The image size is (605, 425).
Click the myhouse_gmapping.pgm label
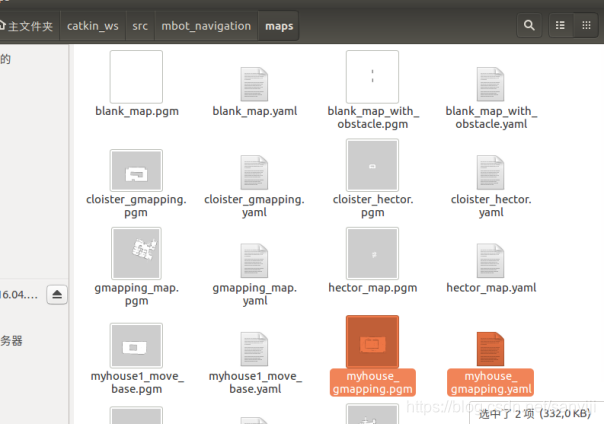373,383
